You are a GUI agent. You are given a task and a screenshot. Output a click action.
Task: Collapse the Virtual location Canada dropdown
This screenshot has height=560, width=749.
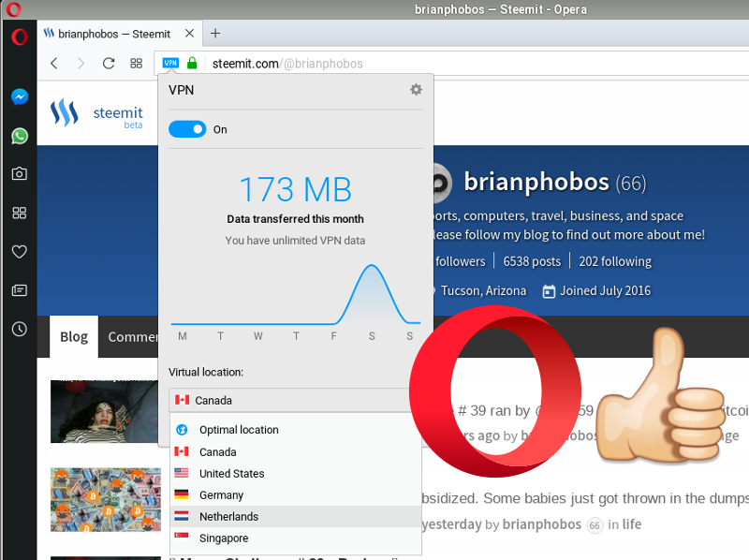[290, 400]
